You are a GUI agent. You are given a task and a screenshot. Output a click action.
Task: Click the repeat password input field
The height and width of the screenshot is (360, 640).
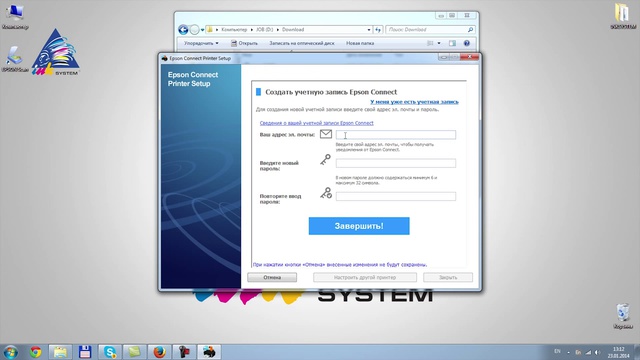(396, 196)
